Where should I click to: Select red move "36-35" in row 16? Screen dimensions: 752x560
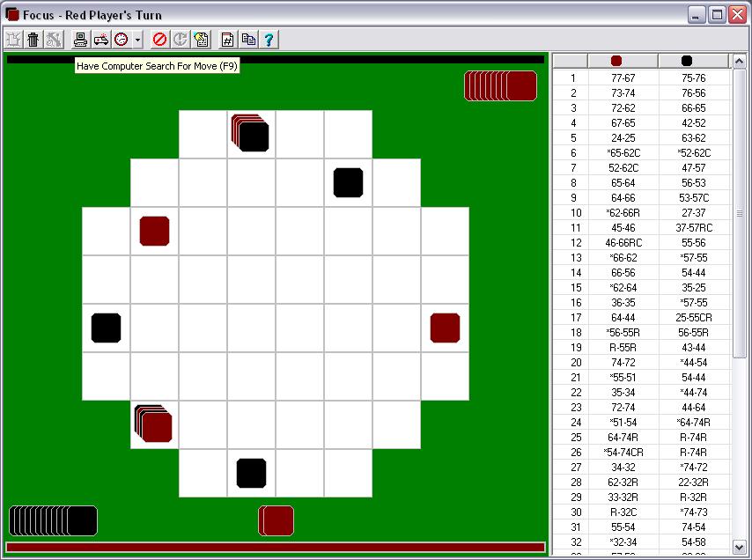click(x=623, y=303)
